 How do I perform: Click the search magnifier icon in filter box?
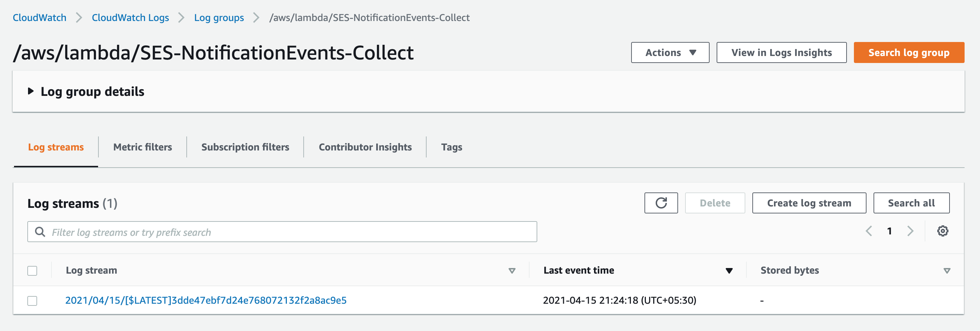tap(40, 232)
